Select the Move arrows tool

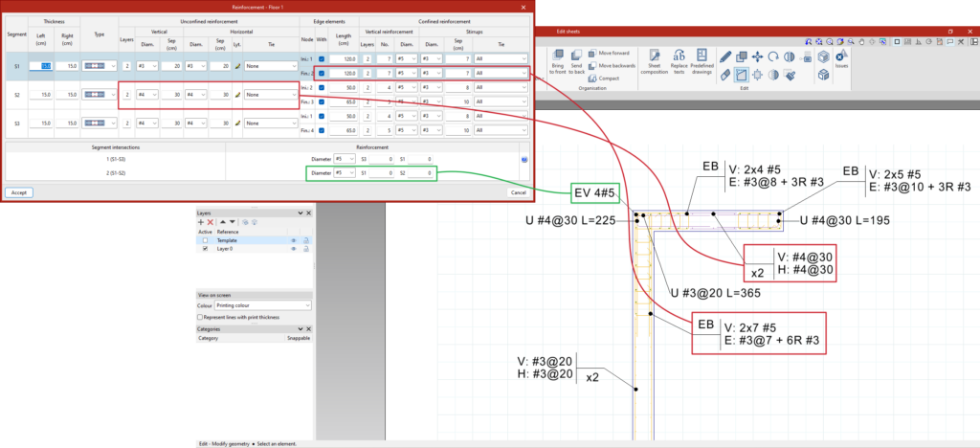pos(758,56)
